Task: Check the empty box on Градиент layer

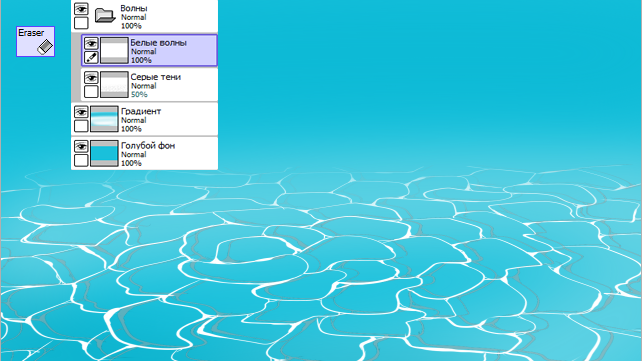Action: coord(81,126)
